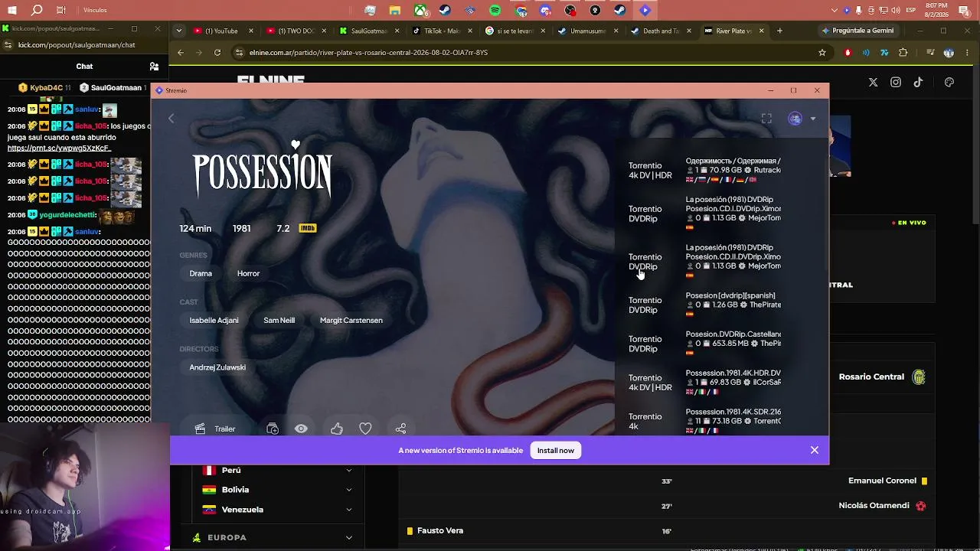Open El Nine's Instagram page
980x551 pixels.
tap(896, 82)
